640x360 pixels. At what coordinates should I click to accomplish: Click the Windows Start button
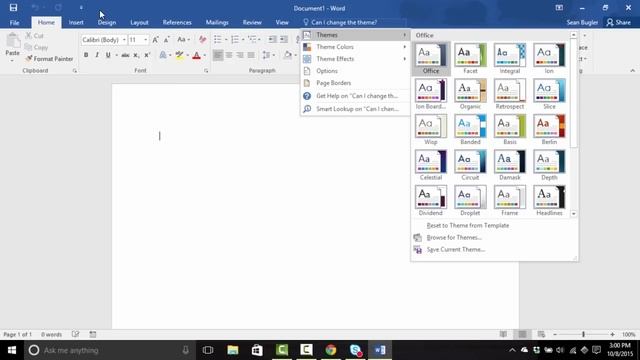click(12, 350)
